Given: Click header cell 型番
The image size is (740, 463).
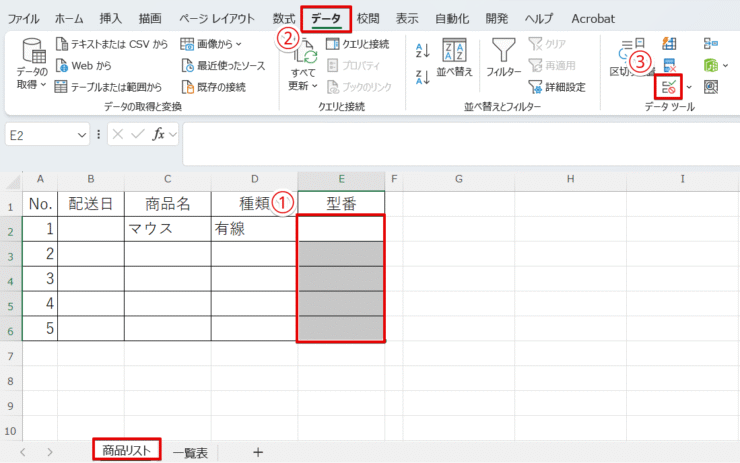Looking at the screenshot, I should (341, 204).
